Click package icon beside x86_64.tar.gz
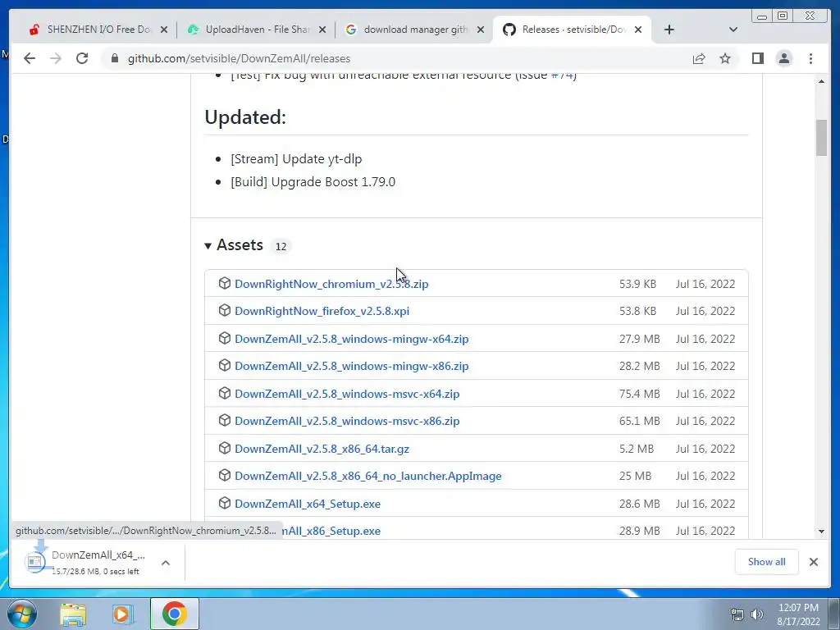This screenshot has width=840, height=630. 225,448
